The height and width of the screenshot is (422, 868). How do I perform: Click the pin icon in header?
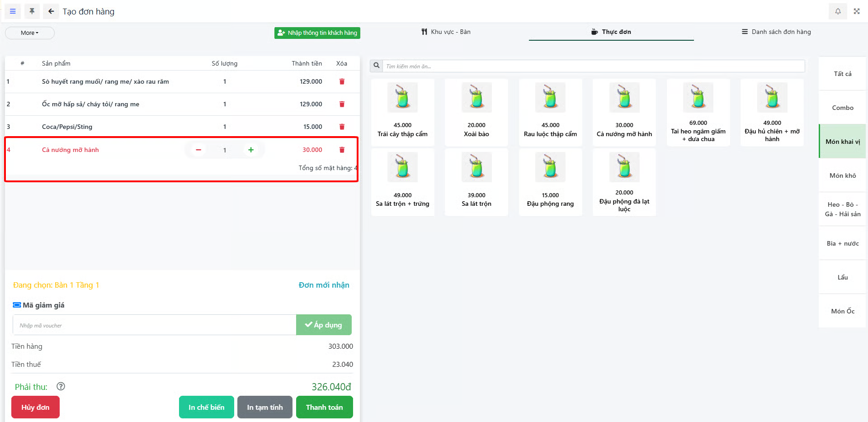coord(32,11)
